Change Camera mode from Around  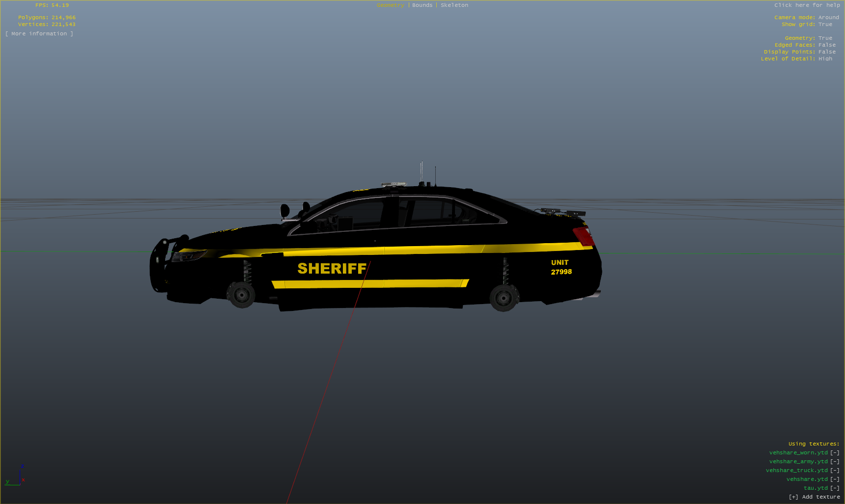coord(828,18)
